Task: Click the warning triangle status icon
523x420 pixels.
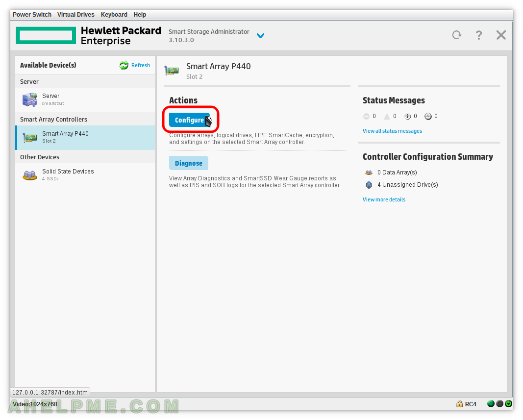Action: pos(387,116)
